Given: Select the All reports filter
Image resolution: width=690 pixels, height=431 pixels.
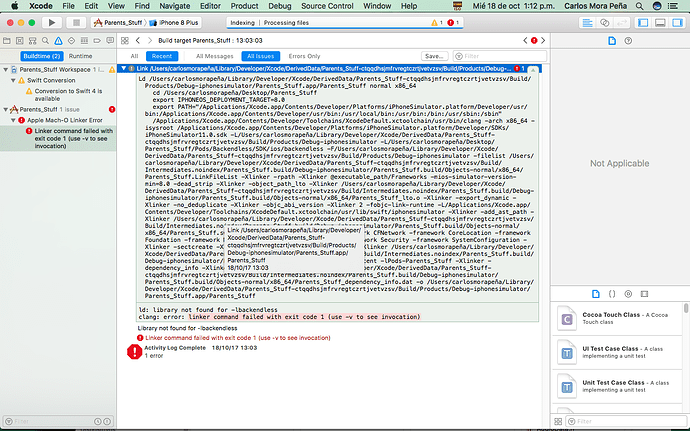Looking at the screenshot, I should point(134,56).
